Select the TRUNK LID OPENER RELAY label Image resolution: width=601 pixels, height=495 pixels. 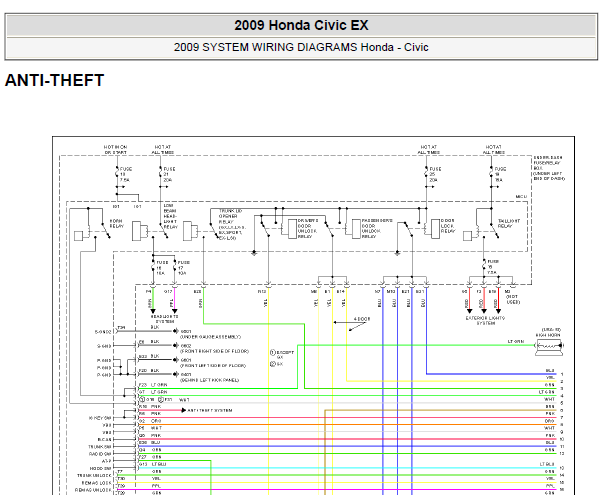230,224
